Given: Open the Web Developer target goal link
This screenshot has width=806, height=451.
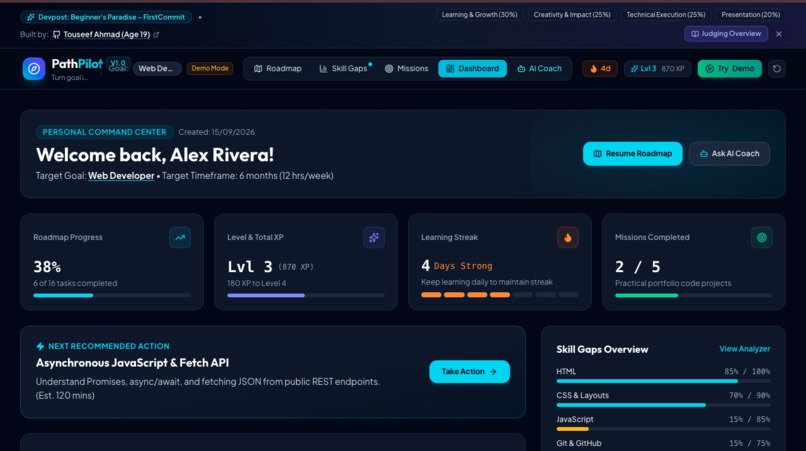Looking at the screenshot, I should click(121, 175).
